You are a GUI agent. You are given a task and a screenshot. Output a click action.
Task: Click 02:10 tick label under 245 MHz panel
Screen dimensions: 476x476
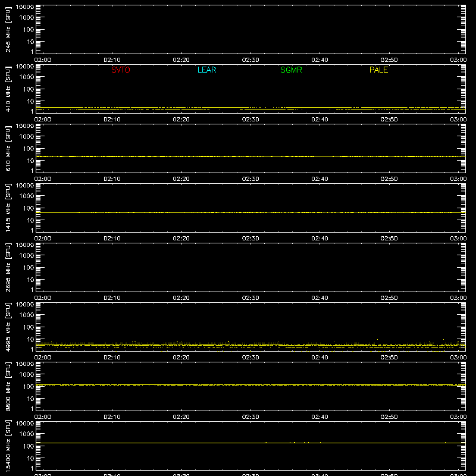click(112, 60)
